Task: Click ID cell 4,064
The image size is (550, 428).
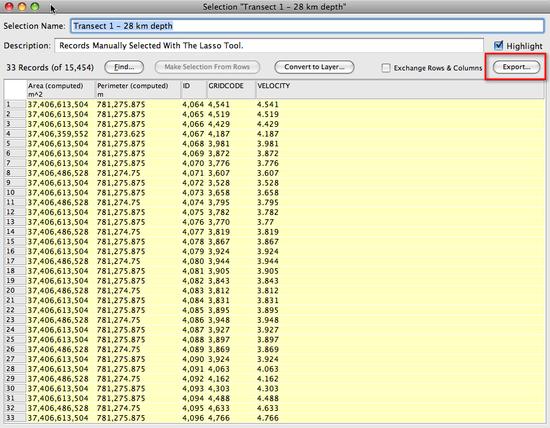Action: 193,105
